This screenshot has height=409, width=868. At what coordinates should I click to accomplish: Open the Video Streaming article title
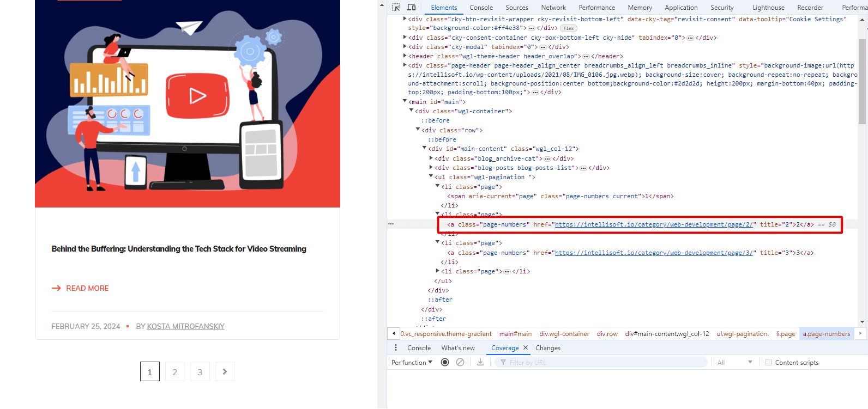[x=179, y=249]
